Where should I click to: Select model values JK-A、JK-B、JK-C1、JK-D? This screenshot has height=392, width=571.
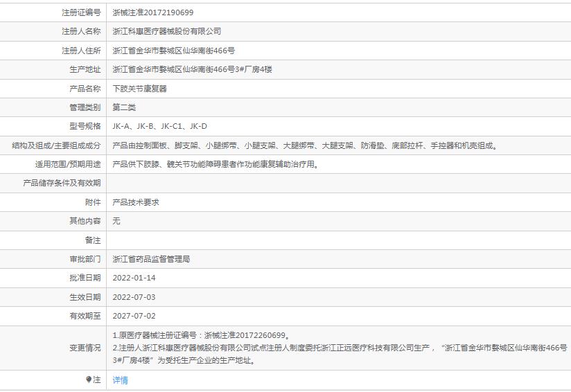[x=160, y=126]
